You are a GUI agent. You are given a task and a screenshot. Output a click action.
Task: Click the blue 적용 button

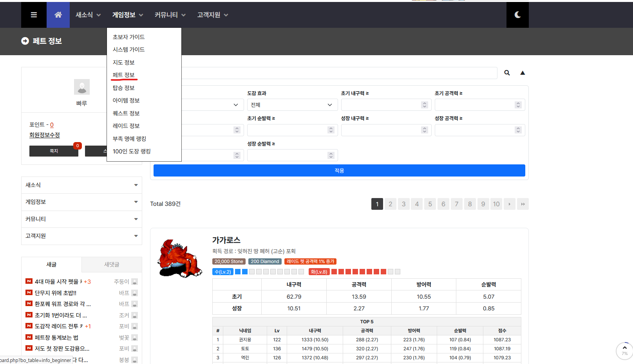click(x=339, y=170)
